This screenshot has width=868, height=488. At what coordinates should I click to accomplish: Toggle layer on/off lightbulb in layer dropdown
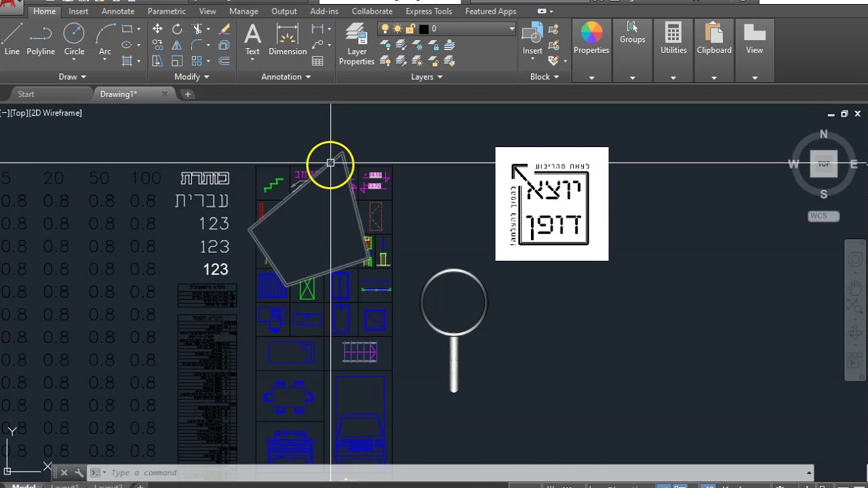point(385,29)
